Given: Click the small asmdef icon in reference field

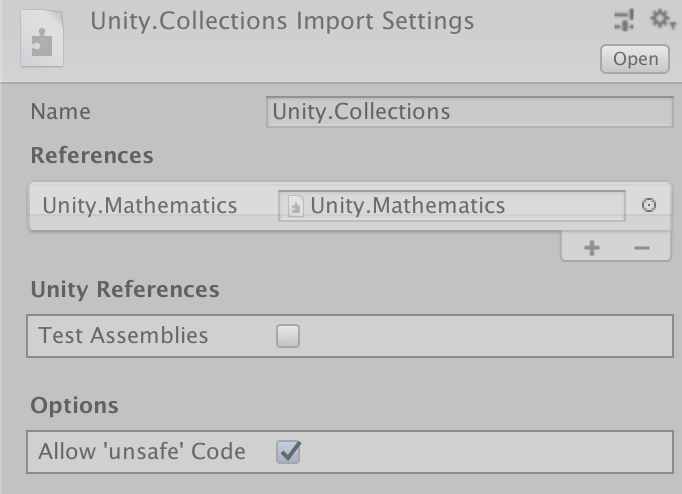Looking at the screenshot, I should [x=295, y=206].
